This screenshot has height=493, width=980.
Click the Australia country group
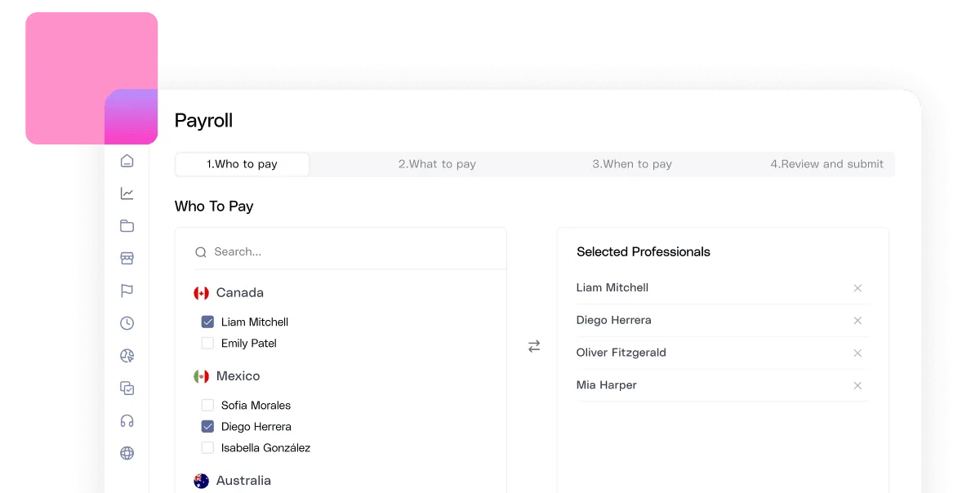(233, 481)
